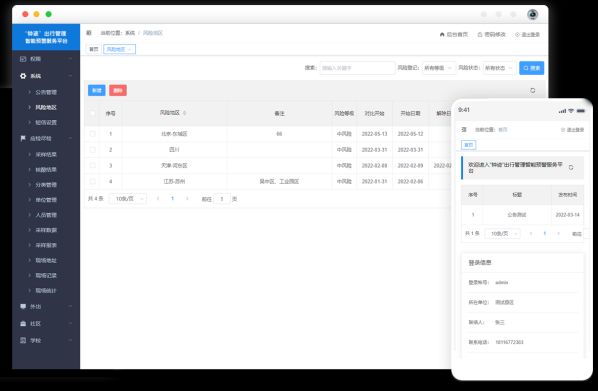Viewport: 598px width, 391px height.
Task: Click the logout icon in the mobile preview
Action: point(563,130)
